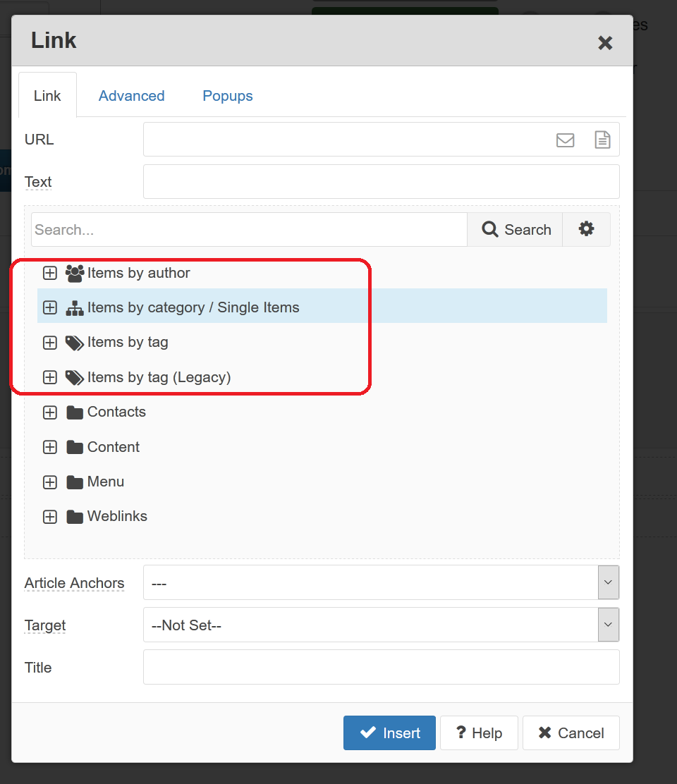Click the hierarchy icon beside Items by category
Screen dimensions: 677x784
(75, 308)
